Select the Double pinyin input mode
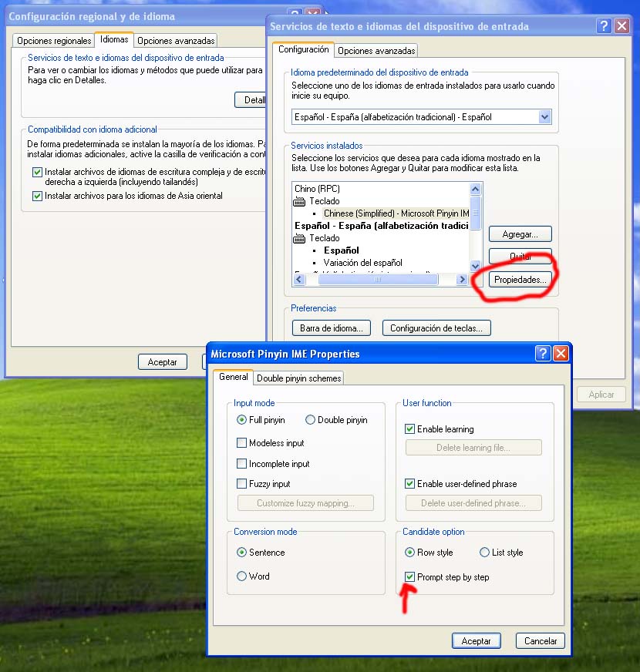640x672 pixels. 310,420
